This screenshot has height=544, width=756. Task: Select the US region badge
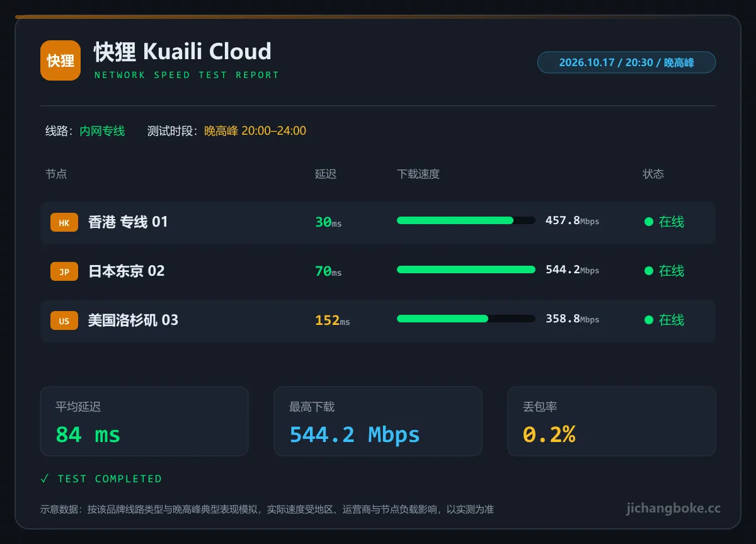click(x=64, y=320)
